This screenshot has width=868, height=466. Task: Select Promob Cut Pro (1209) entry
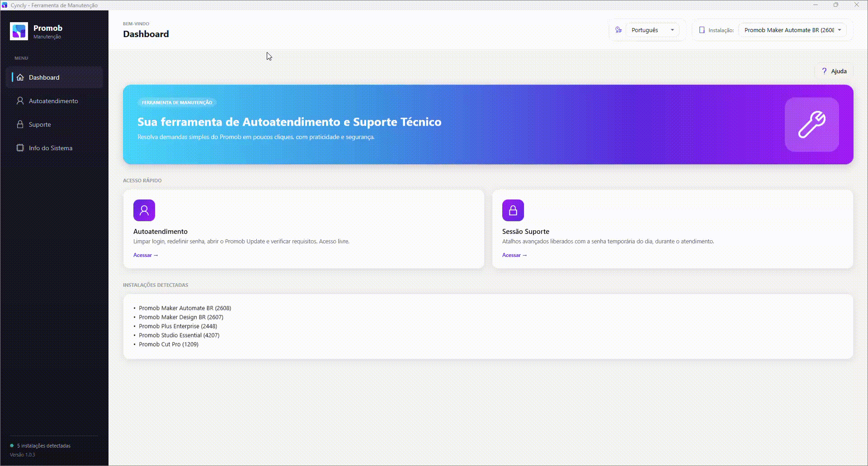[169, 344]
